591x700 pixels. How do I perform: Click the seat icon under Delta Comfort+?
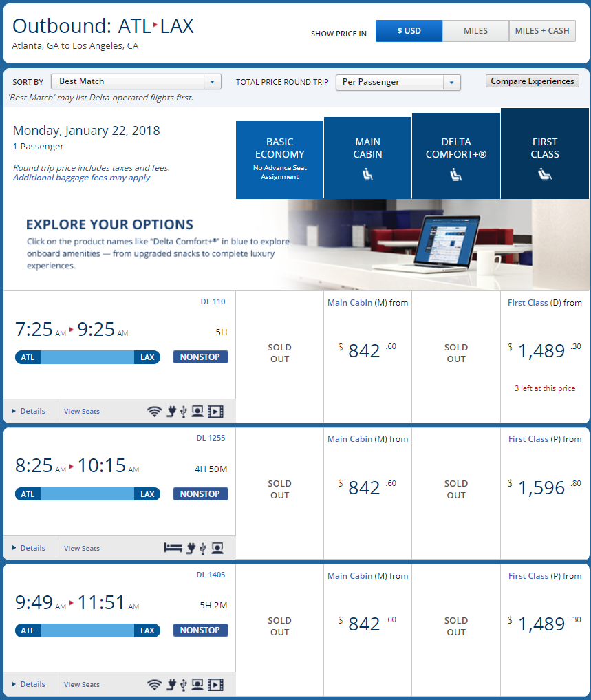point(455,176)
